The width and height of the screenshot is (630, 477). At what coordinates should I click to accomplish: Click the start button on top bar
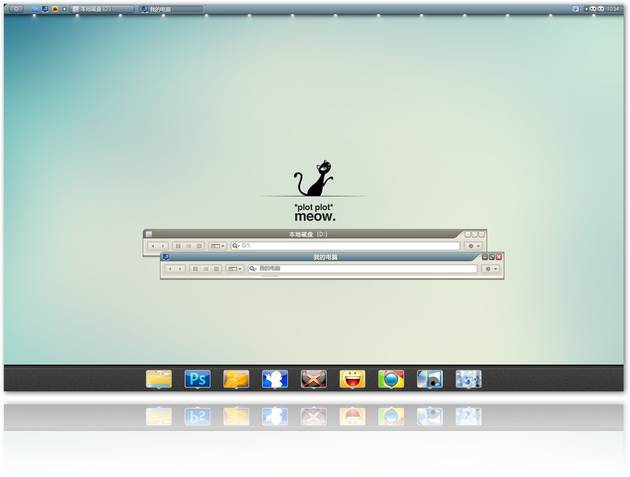click(x=17, y=9)
